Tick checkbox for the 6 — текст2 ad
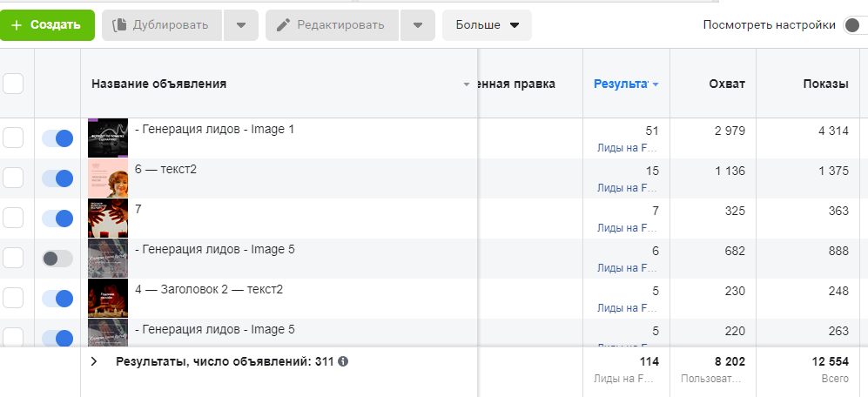The height and width of the screenshot is (397, 868). point(13,178)
